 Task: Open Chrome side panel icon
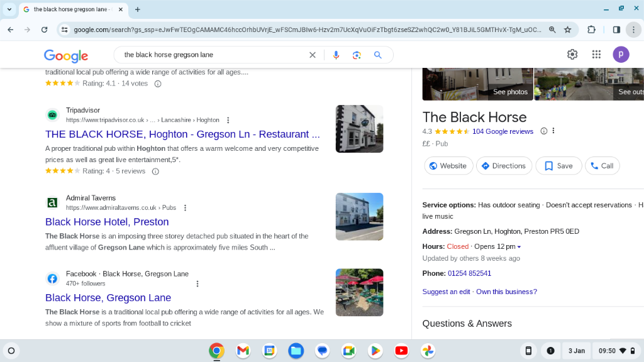click(616, 30)
